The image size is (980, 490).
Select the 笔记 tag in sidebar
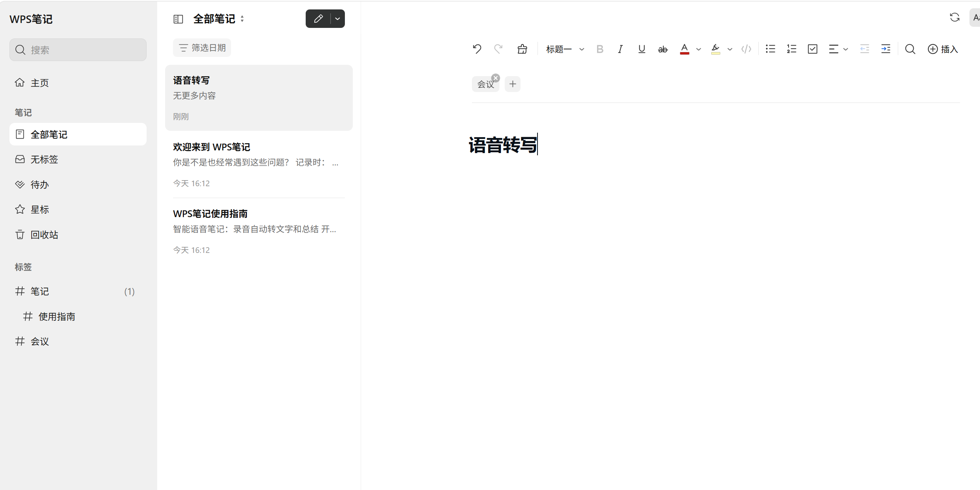click(78, 291)
